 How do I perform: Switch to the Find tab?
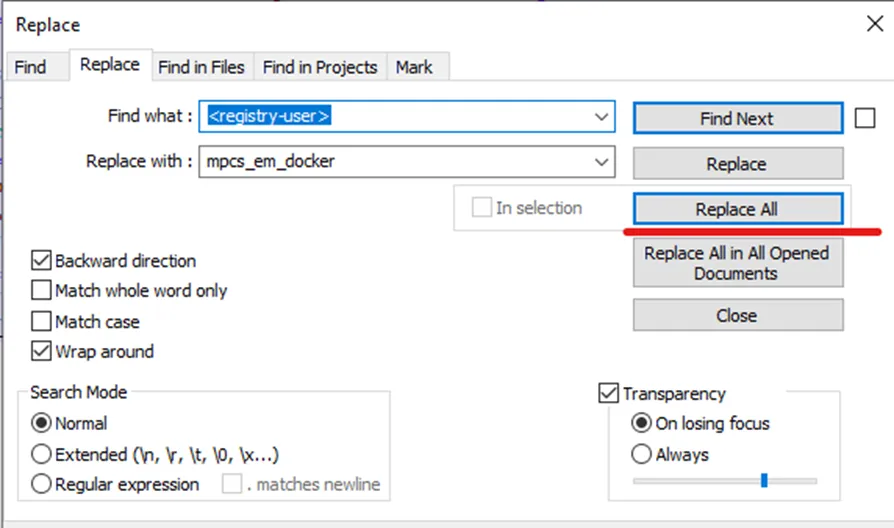click(x=31, y=67)
